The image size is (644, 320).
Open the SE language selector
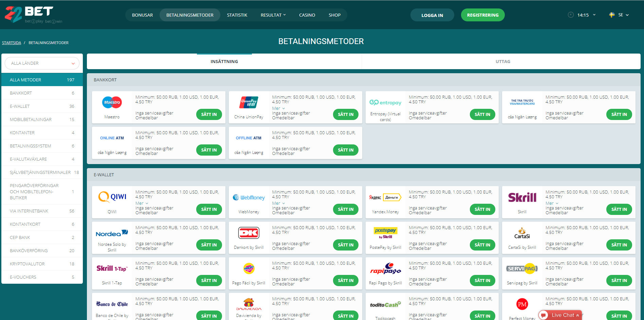pos(620,15)
